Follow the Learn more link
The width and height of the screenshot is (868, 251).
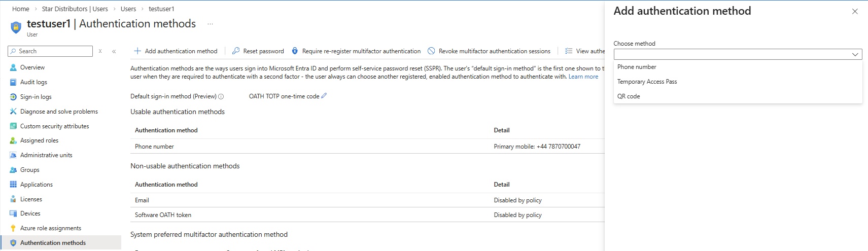click(583, 77)
